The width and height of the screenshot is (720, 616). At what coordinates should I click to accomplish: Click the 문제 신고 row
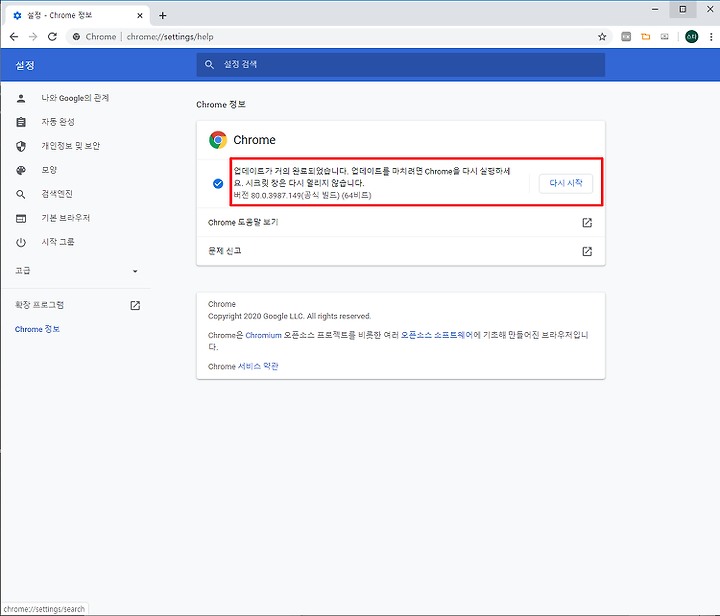click(400, 251)
